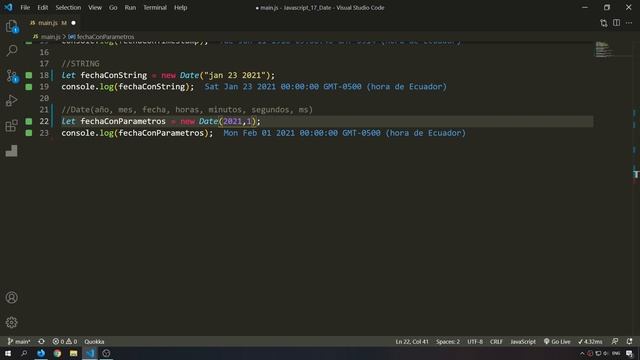Click Quokka green indicator on line 22
640x360 pixels.
point(29,121)
